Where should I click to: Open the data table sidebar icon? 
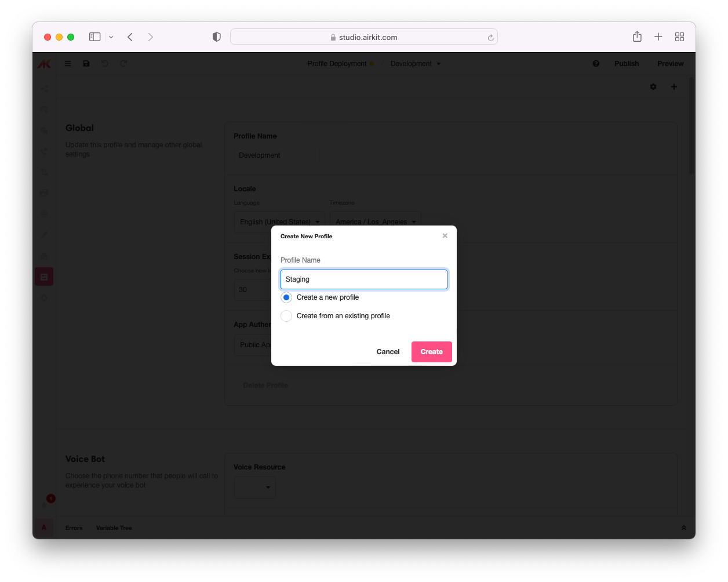(44, 110)
